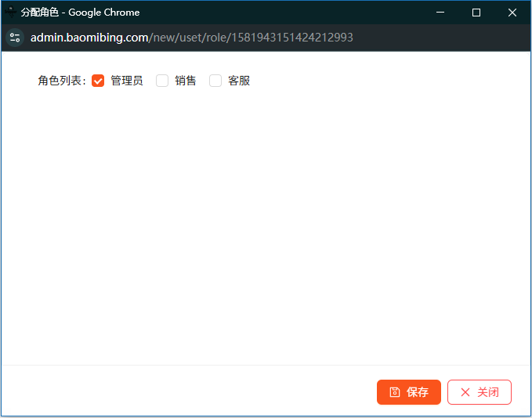The height and width of the screenshot is (418, 532).
Task: Maximize the 分配角色 Chrome window
Action: [x=476, y=13]
